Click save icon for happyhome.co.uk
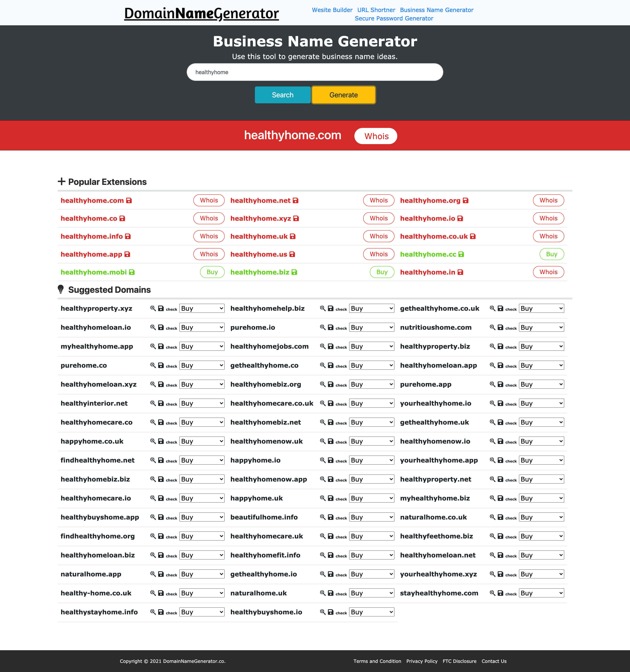This screenshot has height=672, width=630. (161, 441)
